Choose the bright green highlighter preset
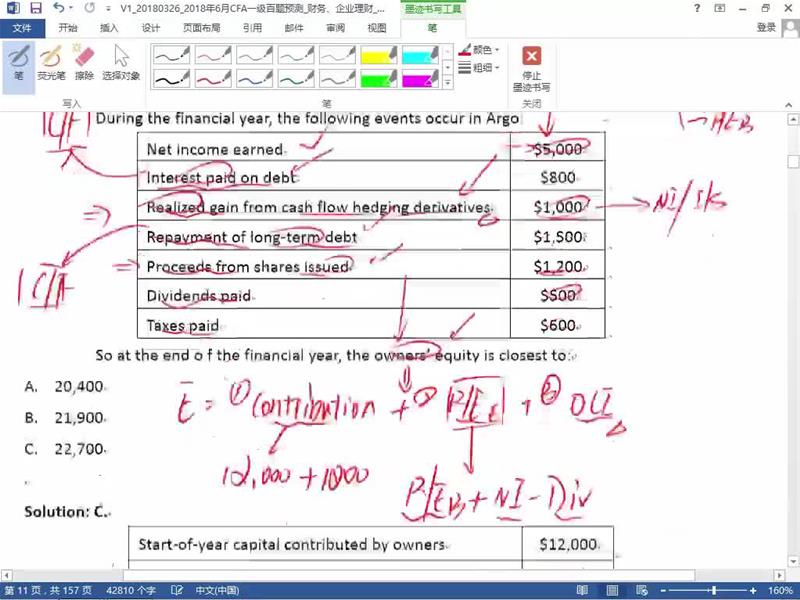This screenshot has width=800, height=600. pos(379,78)
